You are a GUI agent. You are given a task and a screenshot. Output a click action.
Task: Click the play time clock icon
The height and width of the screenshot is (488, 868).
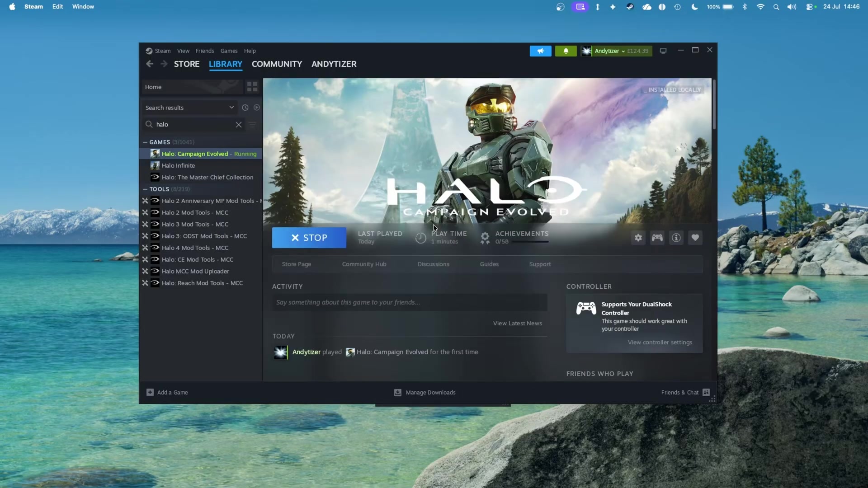tap(420, 238)
